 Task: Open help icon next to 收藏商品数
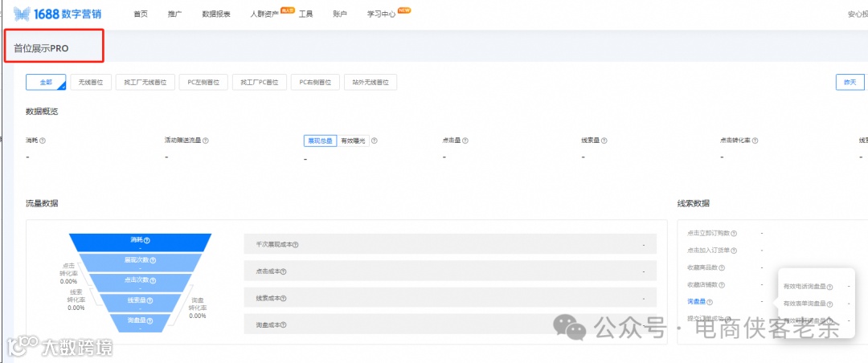click(722, 267)
